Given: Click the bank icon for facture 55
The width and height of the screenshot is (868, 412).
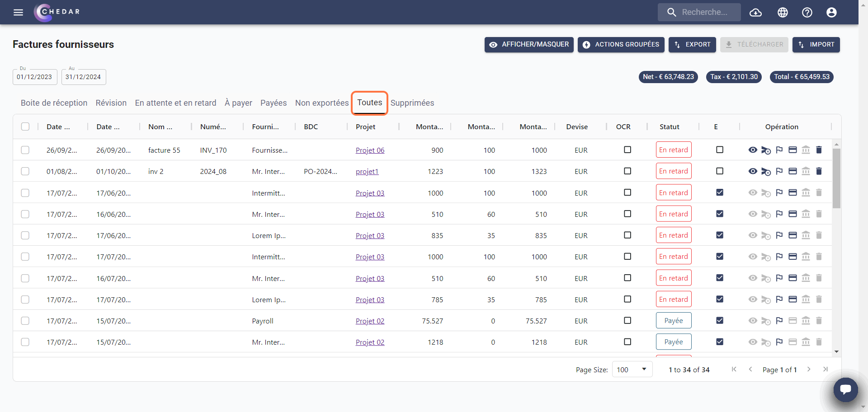Looking at the screenshot, I should (806, 150).
